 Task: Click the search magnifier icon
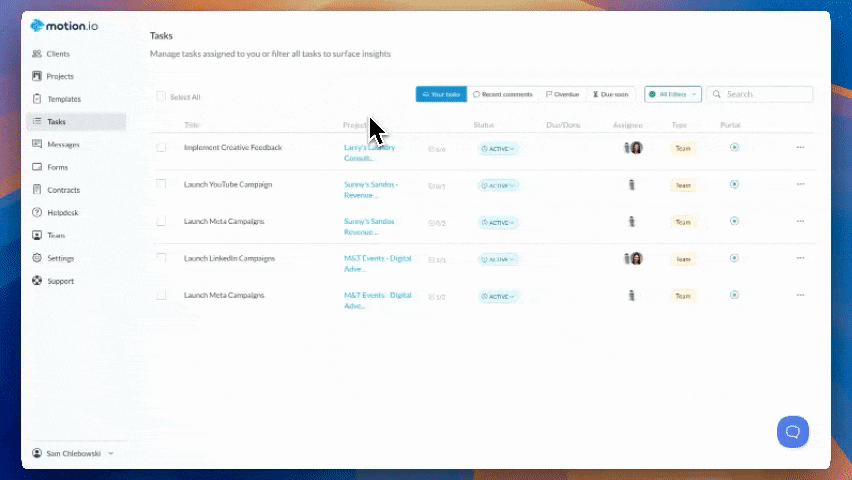[x=717, y=94]
